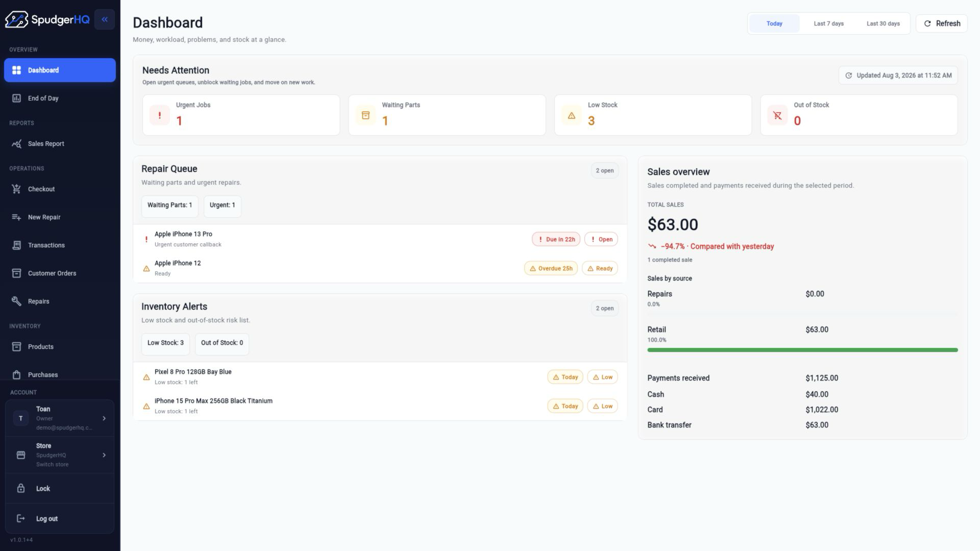The height and width of the screenshot is (551, 980).
Task: Open Sales Report trend icon
Action: pyautogui.click(x=16, y=143)
